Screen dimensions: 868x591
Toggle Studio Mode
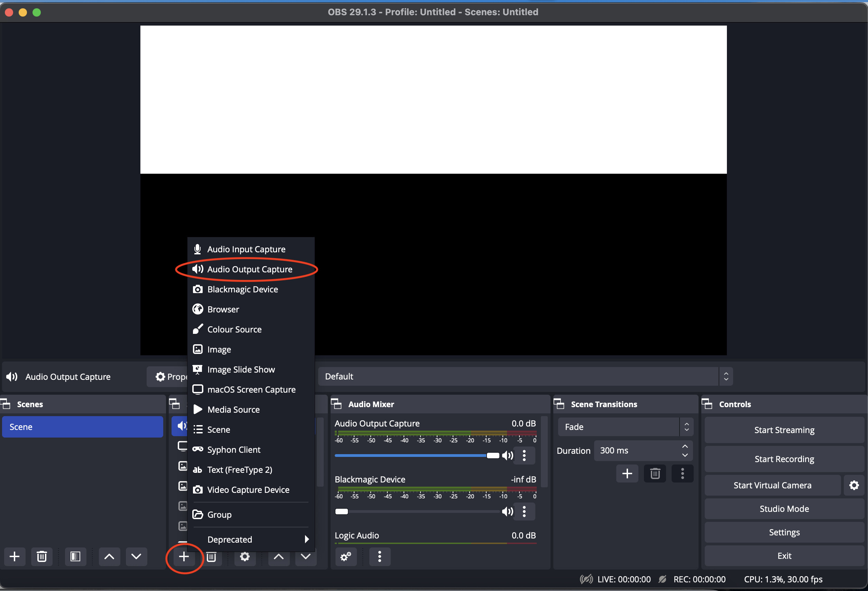click(784, 509)
